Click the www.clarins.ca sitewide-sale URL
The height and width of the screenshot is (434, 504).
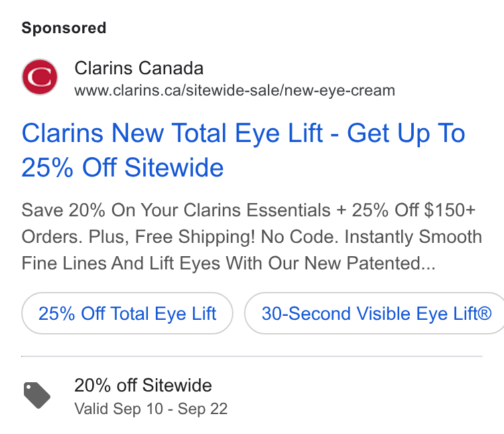[x=235, y=90]
